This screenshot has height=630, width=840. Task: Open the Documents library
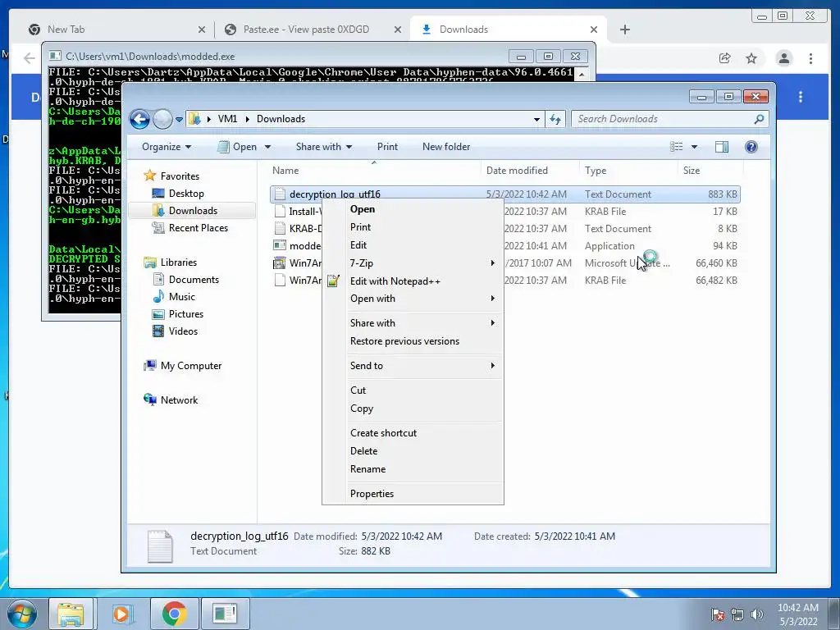coord(194,280)
